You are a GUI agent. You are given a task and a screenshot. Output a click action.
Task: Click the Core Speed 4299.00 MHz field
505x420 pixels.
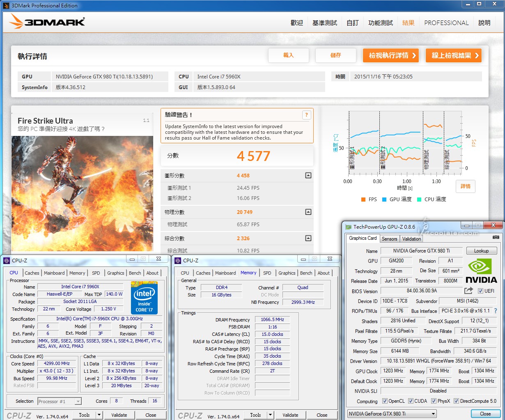tap(57, 363)
